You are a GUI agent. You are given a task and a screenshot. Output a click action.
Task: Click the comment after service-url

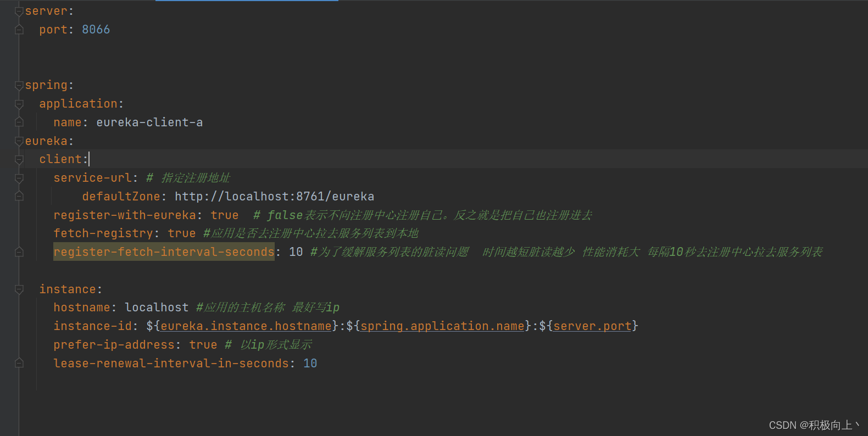tap(188, 178)
